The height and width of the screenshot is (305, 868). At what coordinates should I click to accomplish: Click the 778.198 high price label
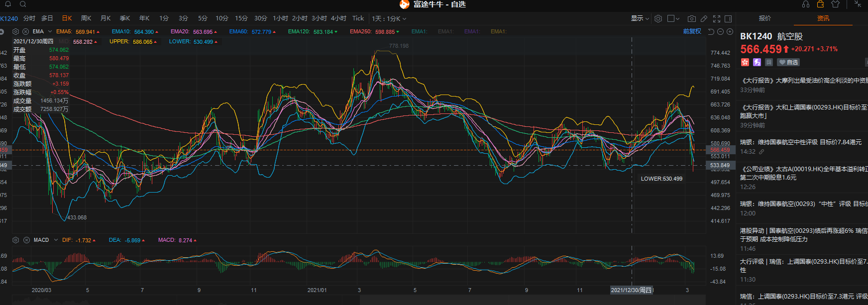point(399,46)
